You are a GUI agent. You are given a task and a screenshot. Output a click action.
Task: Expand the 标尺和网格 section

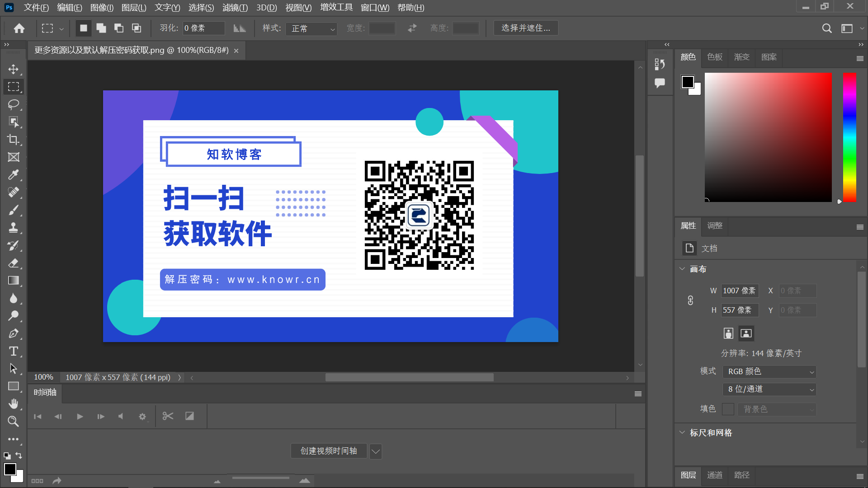tap(682, 432)
